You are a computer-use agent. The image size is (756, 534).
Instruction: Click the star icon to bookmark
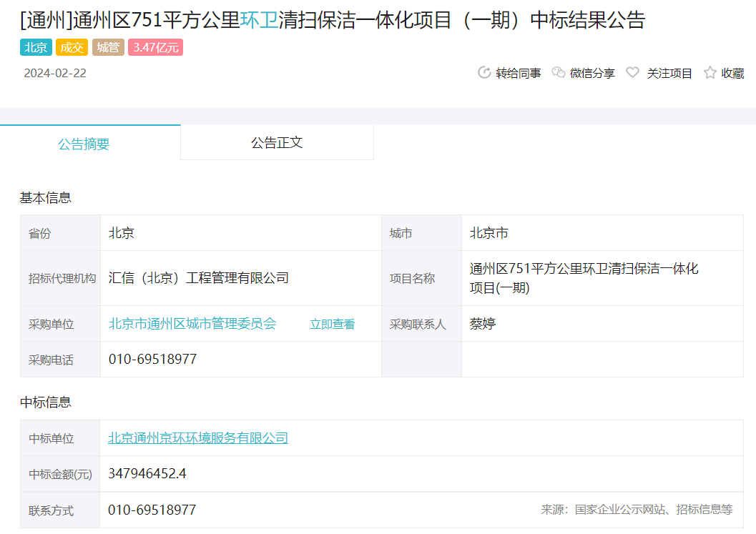tap(710, 73)
